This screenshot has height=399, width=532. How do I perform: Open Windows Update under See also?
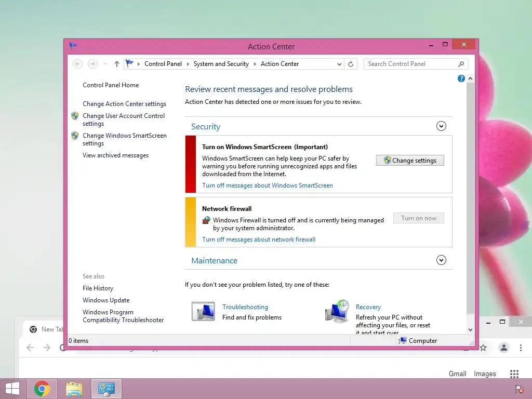[x=106, y=300]
